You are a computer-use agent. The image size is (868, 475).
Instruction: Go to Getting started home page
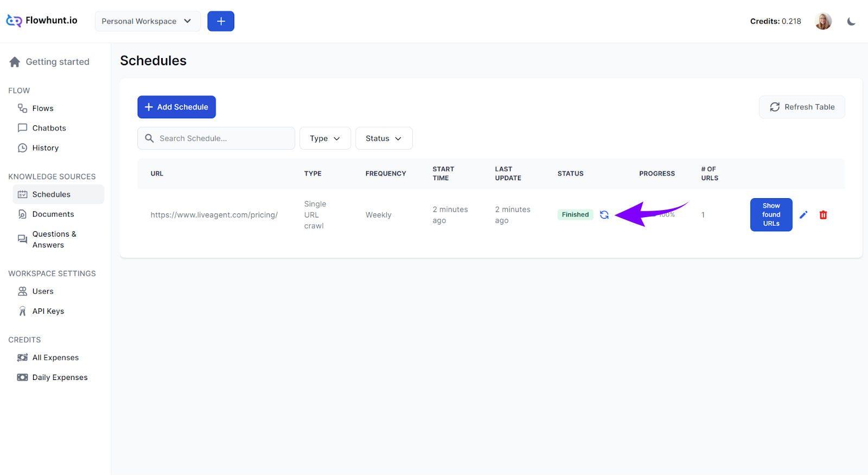(x=57, y=62)
